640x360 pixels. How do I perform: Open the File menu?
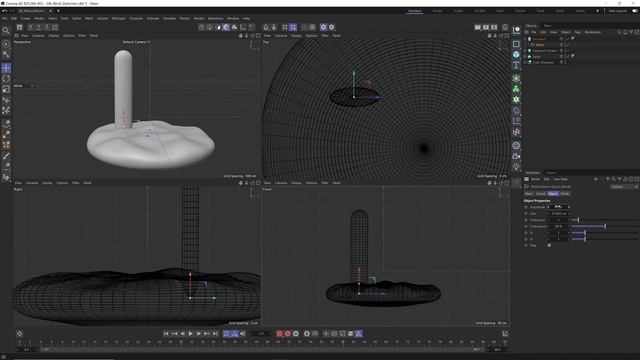pos(4,19)
